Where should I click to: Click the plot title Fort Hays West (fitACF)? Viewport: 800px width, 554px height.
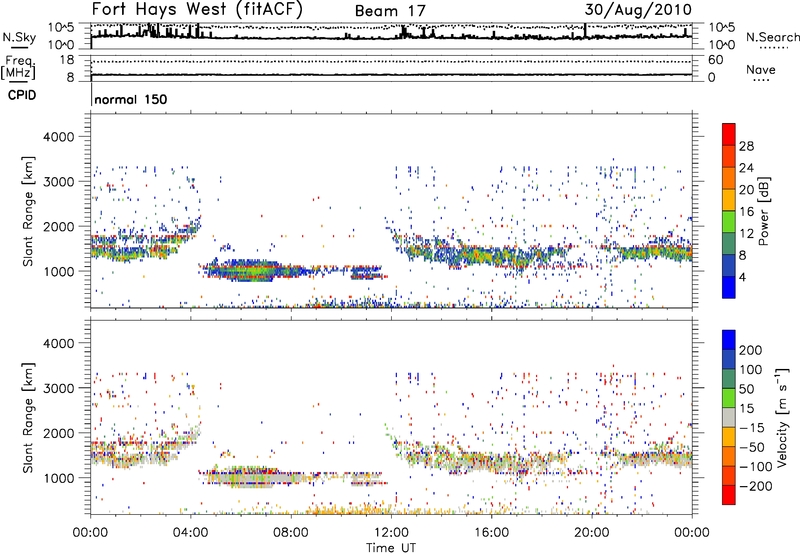click(x=197, y=9)
